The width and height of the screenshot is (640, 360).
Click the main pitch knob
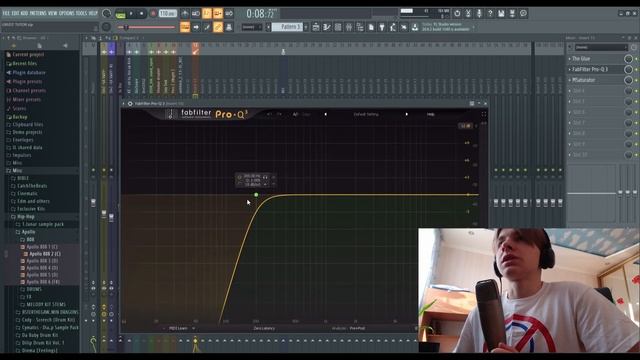[106, 27]
